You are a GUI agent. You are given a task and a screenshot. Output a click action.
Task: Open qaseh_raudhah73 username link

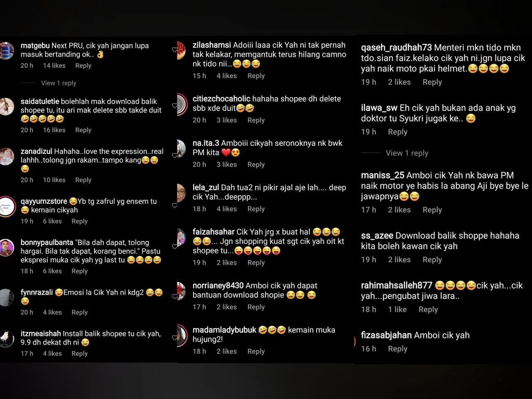(x=396, y=48)
